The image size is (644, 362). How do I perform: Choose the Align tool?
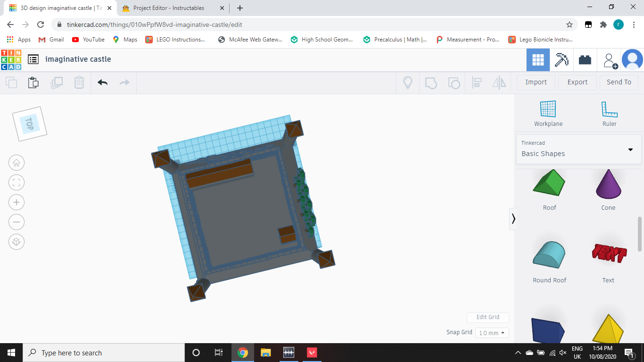click(x=477, y=83)
